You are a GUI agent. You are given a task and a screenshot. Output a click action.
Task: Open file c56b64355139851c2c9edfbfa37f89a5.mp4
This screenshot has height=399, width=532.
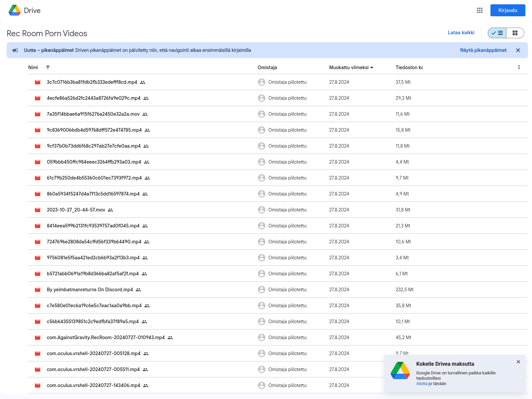pyautogui.click(x=93, y=322)
